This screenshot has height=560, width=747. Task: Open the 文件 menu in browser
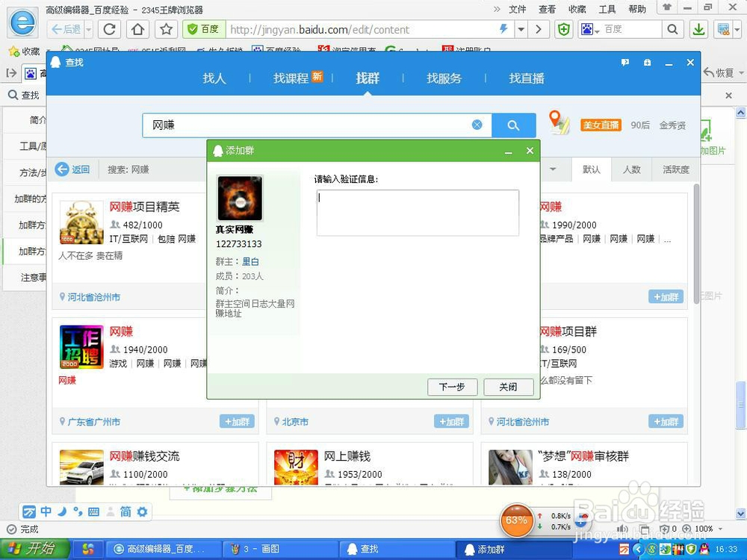coord(518,9)
